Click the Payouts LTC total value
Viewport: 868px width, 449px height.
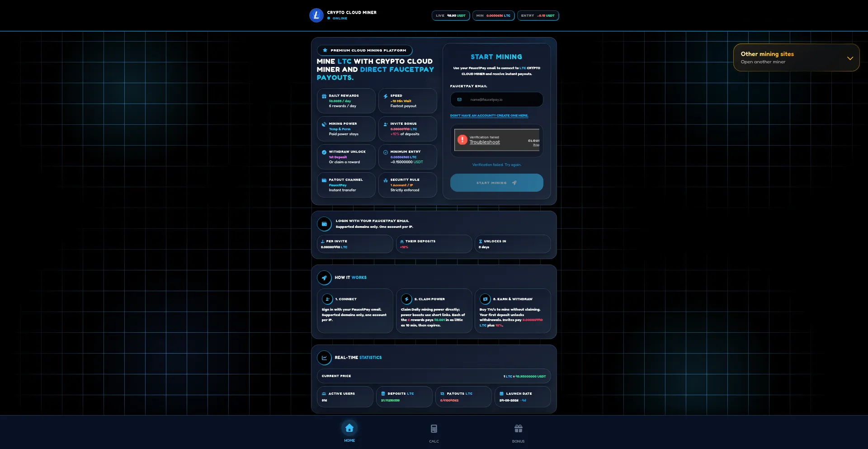[x=449, y=401]
